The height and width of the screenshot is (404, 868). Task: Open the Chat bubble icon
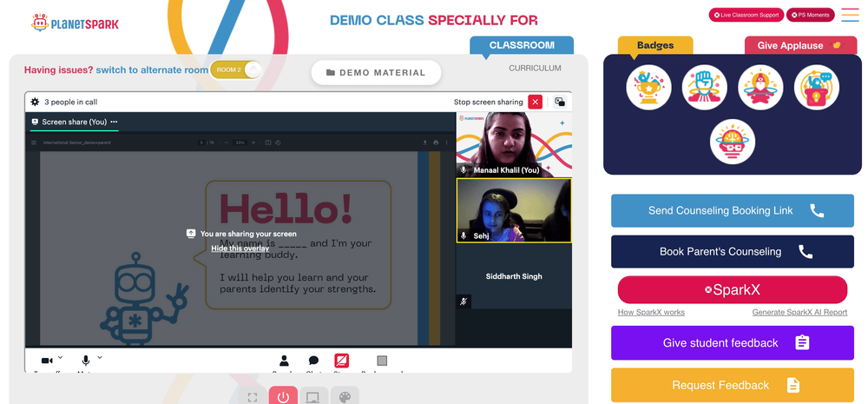coord(313,361)
